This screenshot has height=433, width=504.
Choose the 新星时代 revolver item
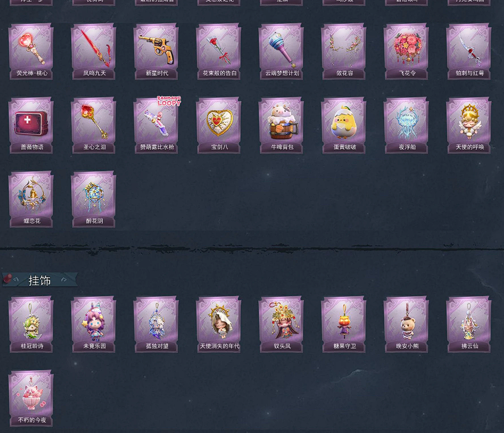tap(156, 51)
